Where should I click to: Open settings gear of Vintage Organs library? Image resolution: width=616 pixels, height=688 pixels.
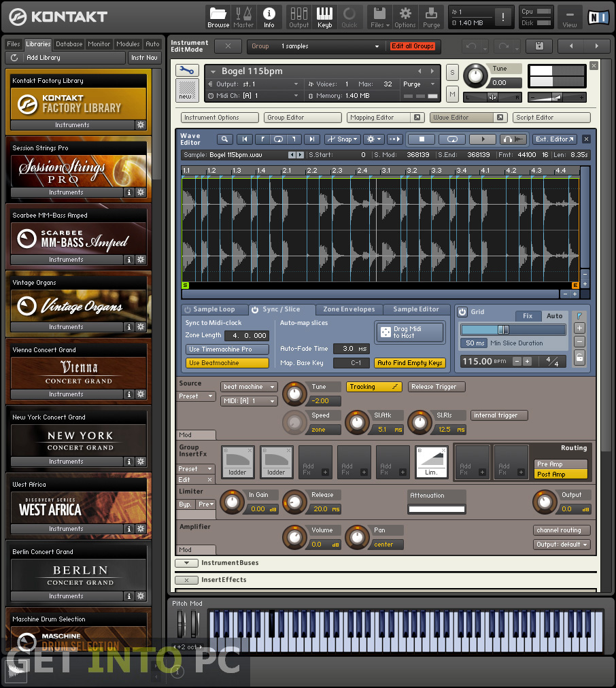(140, 327)
